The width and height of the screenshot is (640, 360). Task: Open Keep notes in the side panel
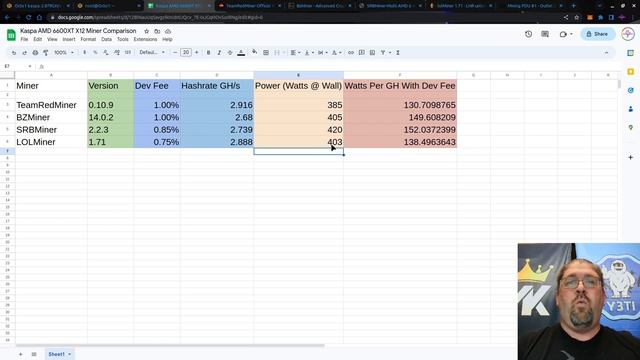click(x=631, y=72)
